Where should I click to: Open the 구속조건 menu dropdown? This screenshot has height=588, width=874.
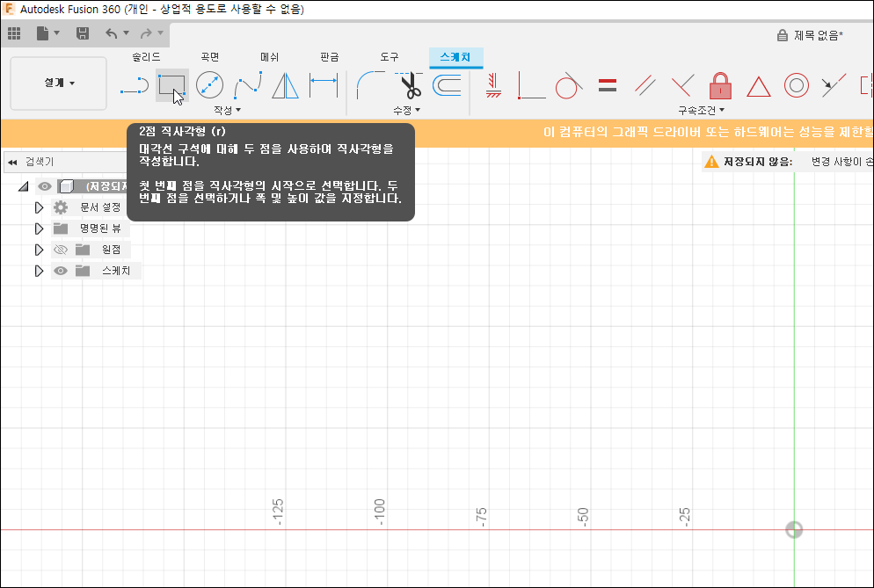pyautogui.click(x=701, y=111)
